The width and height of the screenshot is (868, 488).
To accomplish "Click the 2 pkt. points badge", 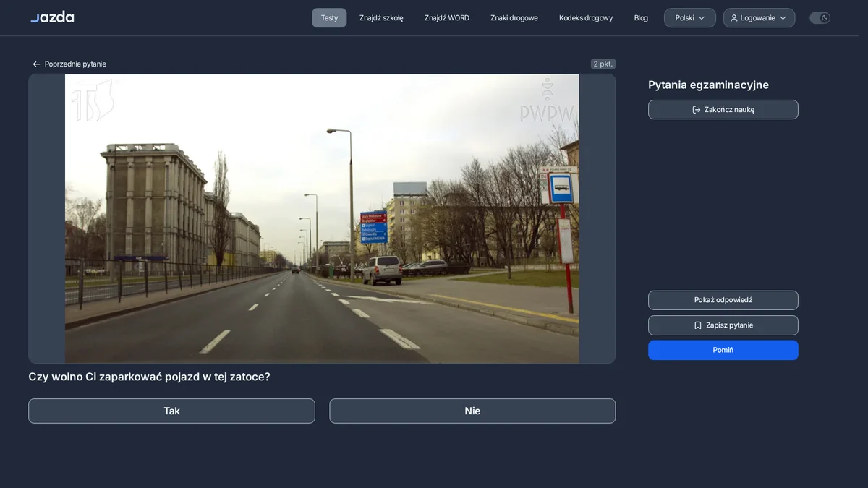I will [603, 64].
